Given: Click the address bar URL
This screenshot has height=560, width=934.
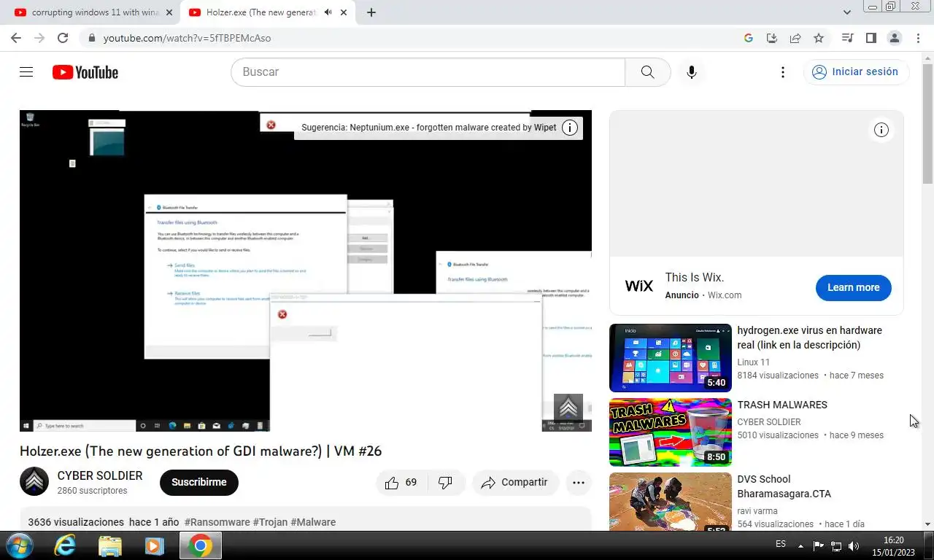Looking at the screenshot, I should [x=187, y=38].
